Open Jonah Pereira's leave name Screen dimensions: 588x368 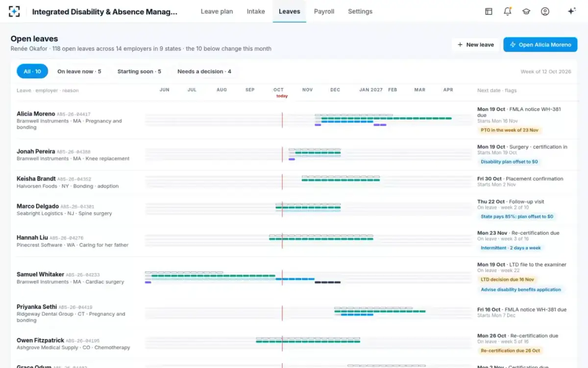(x=36, y=152)
